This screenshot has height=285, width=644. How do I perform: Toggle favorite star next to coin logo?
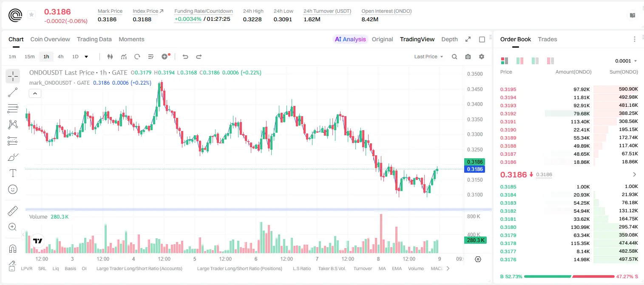(31, 15)
